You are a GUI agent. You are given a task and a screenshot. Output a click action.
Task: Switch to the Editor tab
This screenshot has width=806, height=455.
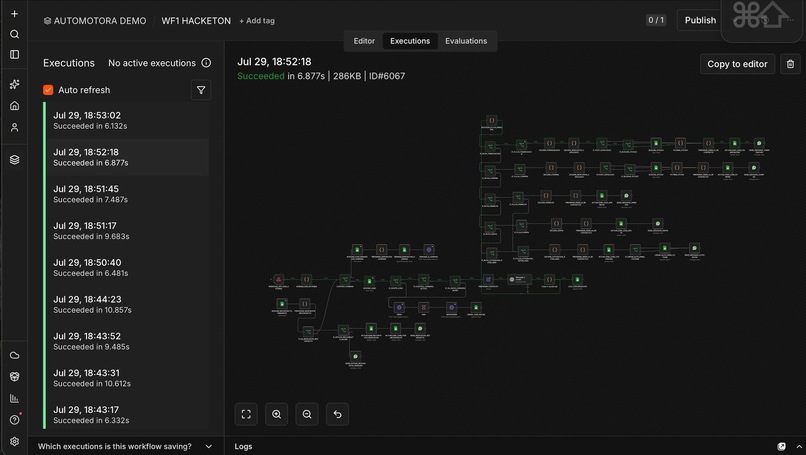pyautogui.click(x=364, y=41)
